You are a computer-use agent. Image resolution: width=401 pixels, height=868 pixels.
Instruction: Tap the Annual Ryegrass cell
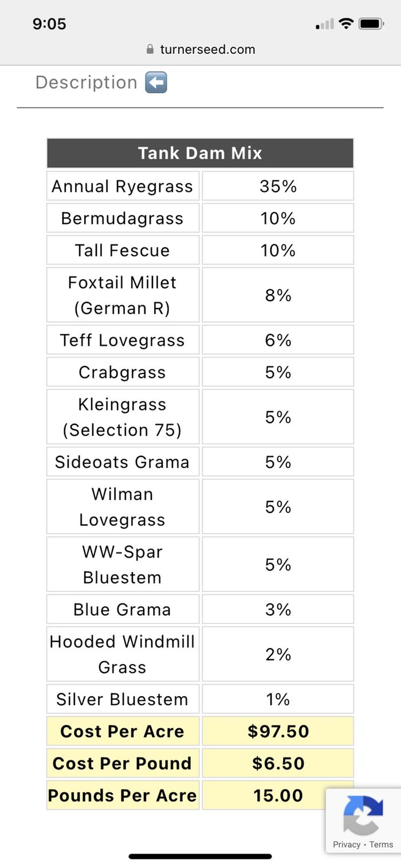[123, 186]
